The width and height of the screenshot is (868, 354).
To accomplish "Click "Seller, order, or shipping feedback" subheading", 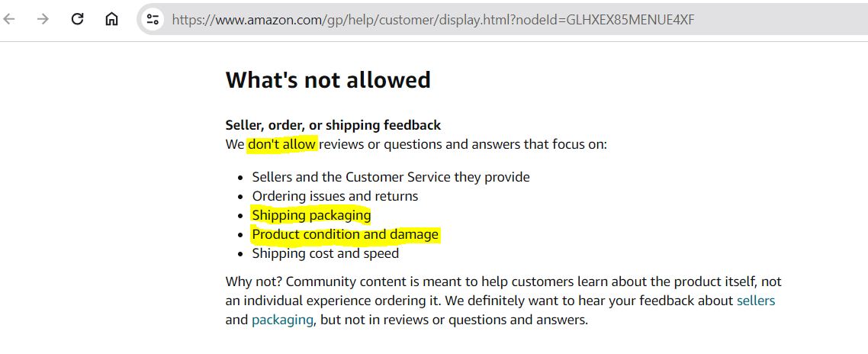I will [x=333, y=125].
